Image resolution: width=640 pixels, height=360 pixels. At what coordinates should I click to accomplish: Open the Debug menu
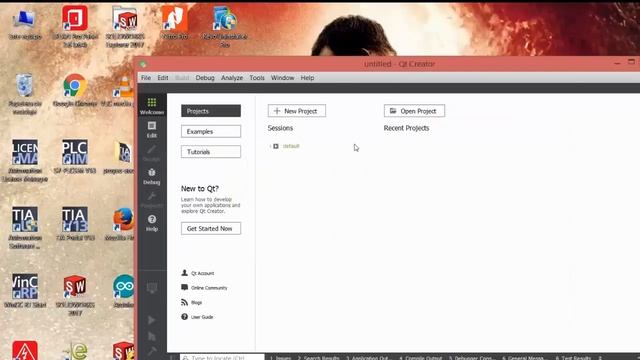click(x=205, y=78)
